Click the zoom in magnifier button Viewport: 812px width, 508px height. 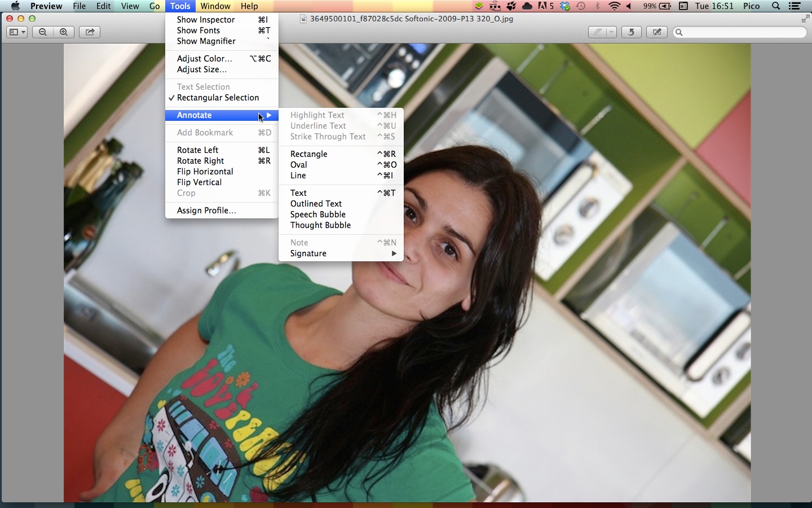(64, 32)
